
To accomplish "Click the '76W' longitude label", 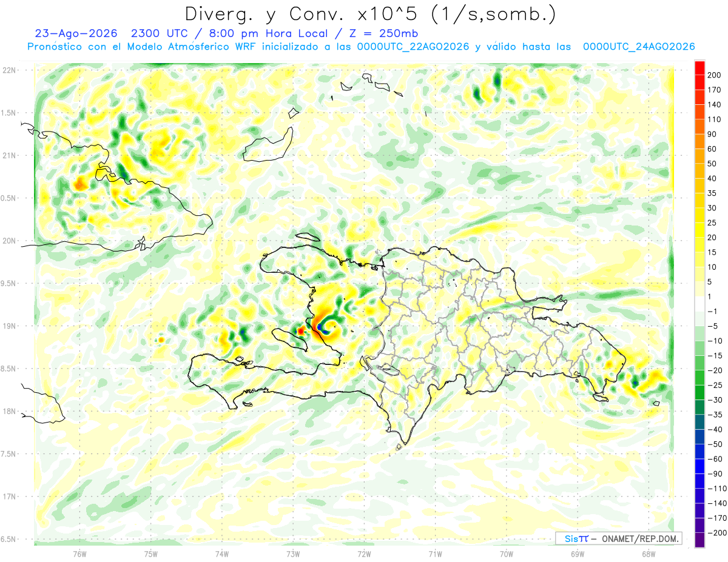I will [x=79, y=554].
